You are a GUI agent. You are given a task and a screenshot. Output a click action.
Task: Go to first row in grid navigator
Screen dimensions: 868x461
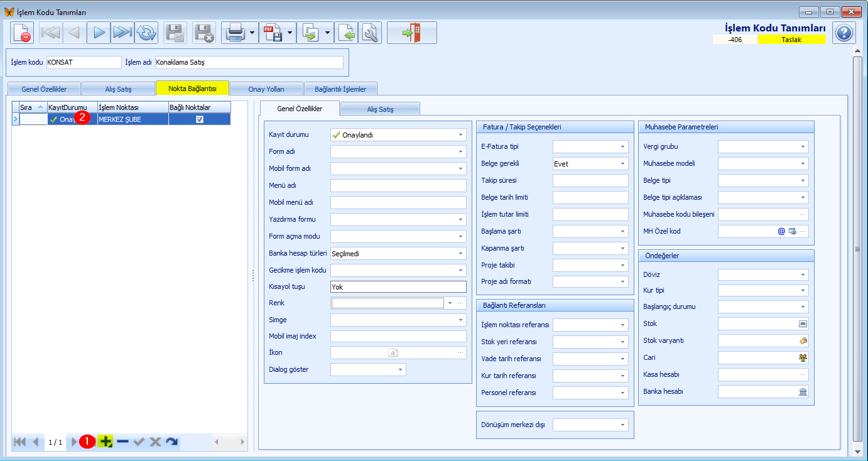click(19, 442)
